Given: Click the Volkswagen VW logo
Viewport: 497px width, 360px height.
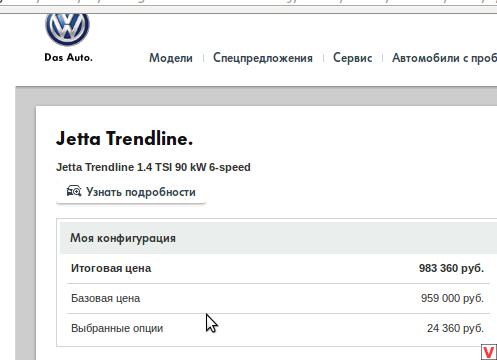Looking at the screenshot, I should (x=67, y=29).
